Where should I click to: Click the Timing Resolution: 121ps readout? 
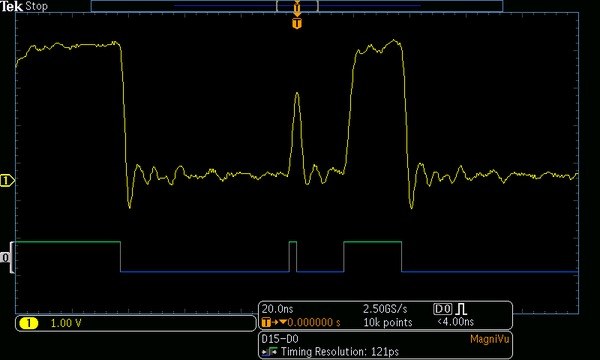pos(340,352)
